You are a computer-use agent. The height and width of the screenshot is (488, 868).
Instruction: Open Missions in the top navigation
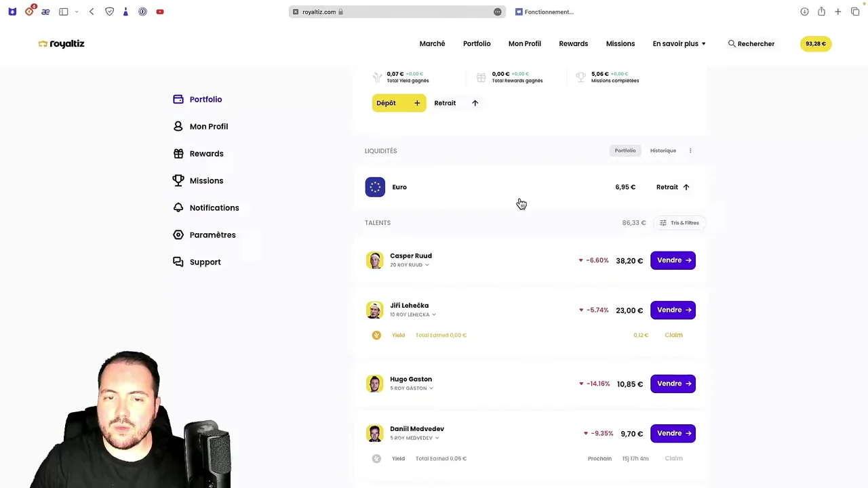pyautogui.click(x=620, y=43)
